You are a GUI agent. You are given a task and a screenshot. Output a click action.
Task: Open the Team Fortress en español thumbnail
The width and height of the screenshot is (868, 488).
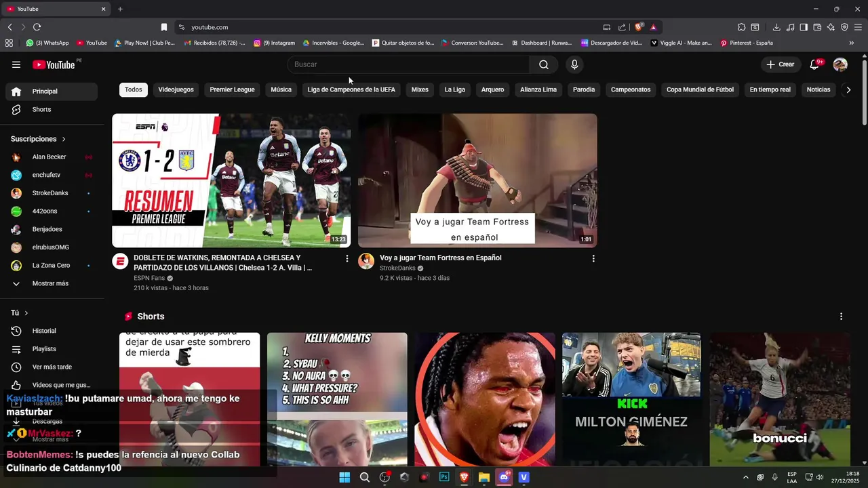[477, 180]
